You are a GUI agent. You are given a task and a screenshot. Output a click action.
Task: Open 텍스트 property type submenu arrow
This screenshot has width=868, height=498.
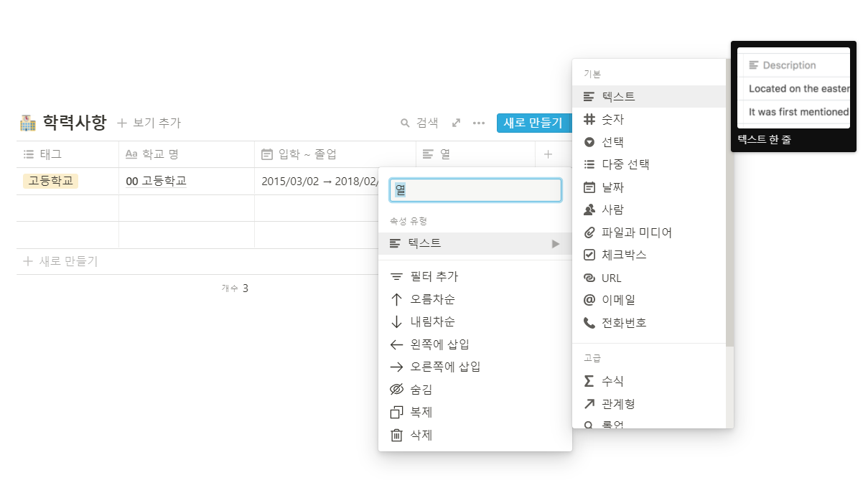(556, 244)
